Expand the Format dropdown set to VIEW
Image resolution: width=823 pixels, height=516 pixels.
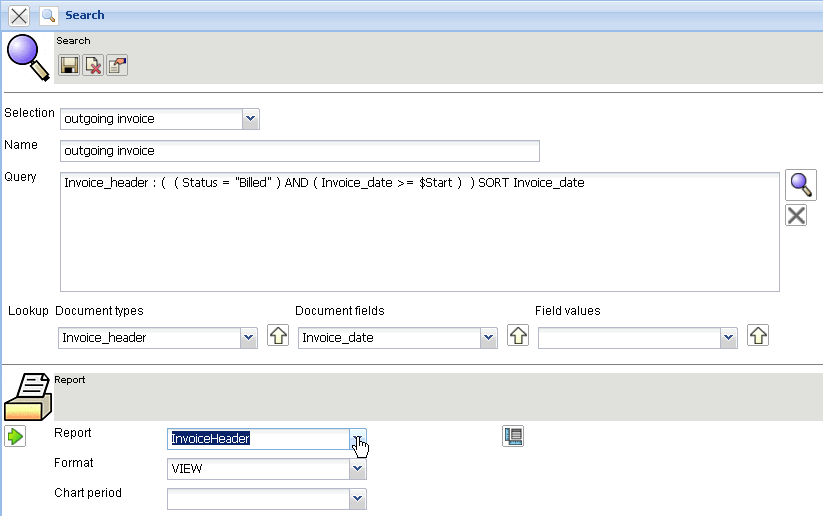pyautogui.click(x=357, y=468)
